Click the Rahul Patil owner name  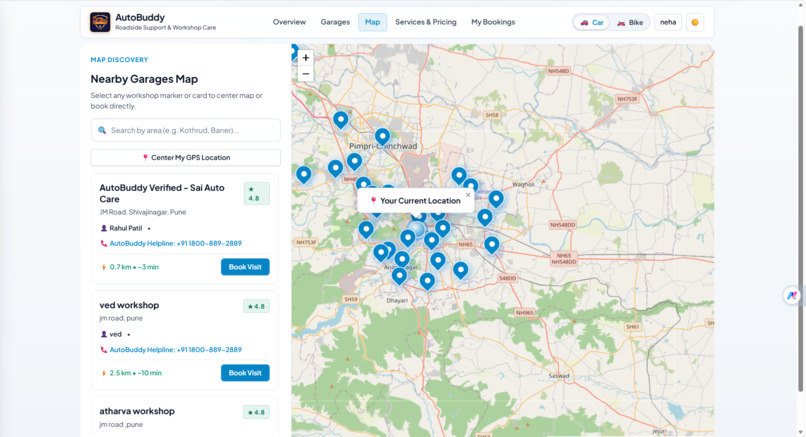click(125, 228)
